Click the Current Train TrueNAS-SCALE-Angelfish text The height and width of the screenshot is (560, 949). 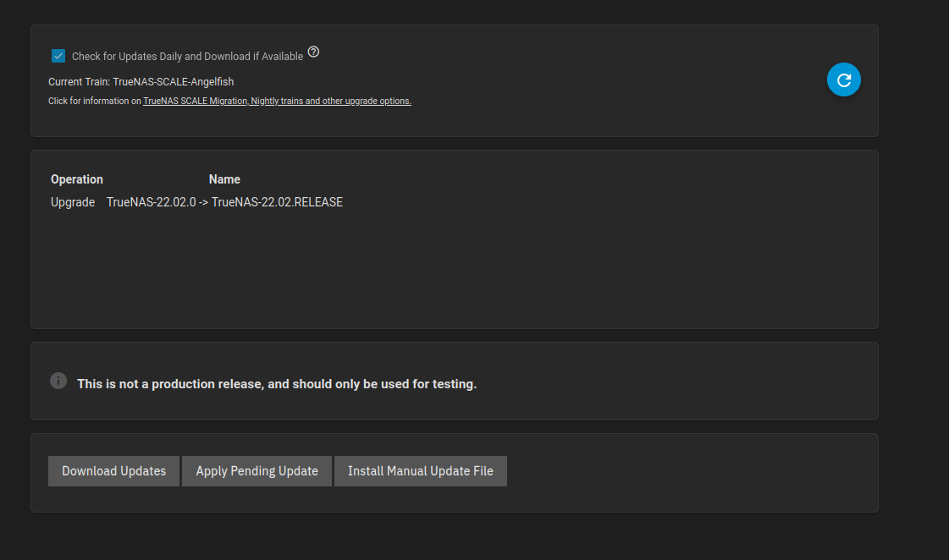(141, 82)
